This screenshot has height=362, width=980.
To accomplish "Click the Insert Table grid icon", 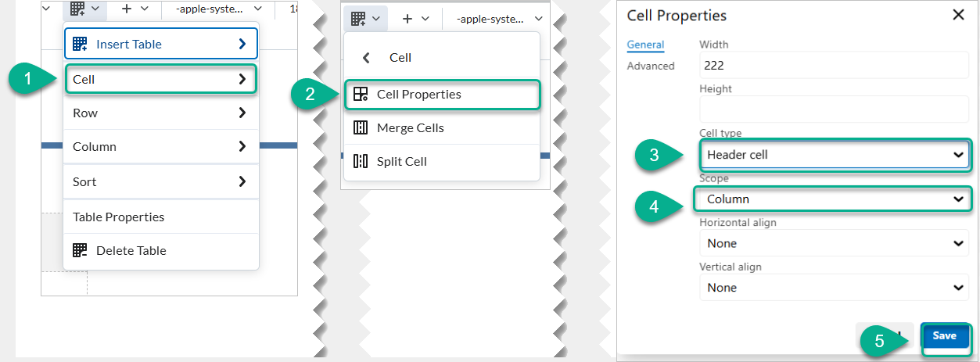I will [80, 45].
